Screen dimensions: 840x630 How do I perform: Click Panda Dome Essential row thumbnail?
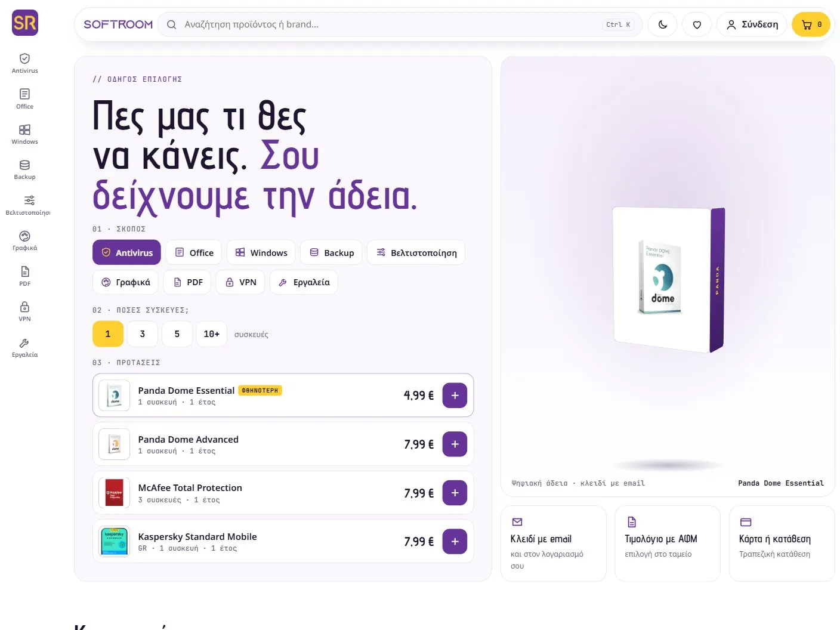pyautogui.click(x=114, y=395)
